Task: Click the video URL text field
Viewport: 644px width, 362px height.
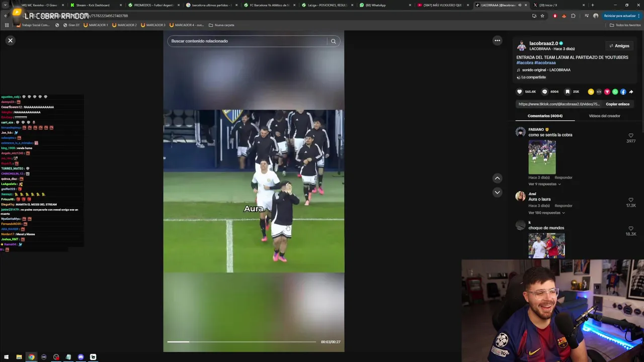Action: tap(559, 104)
